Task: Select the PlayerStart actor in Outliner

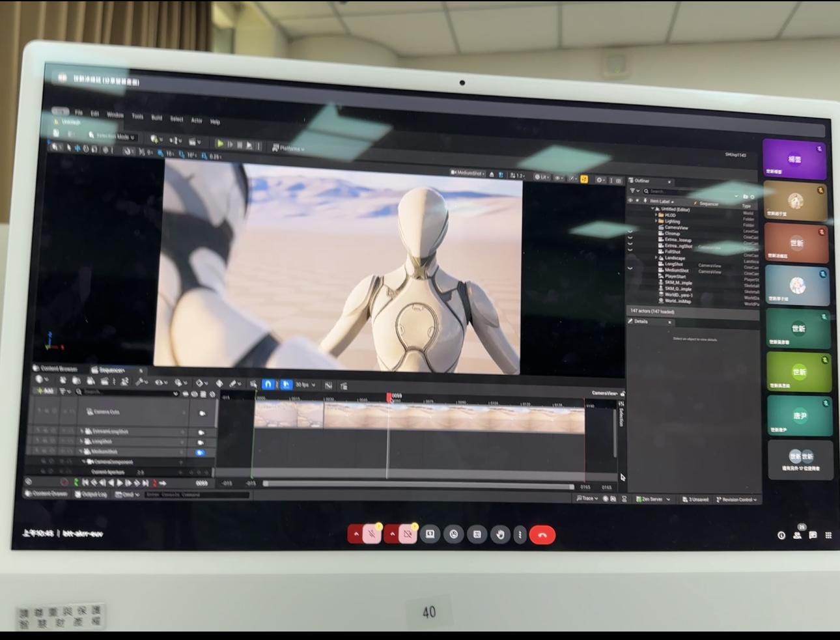Action: 675,277
